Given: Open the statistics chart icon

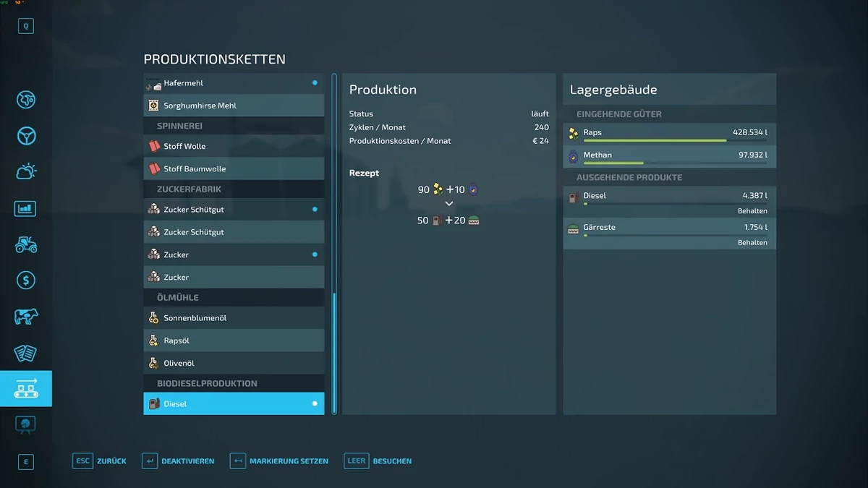Looking at the screenshot, I should coord(26,208).
